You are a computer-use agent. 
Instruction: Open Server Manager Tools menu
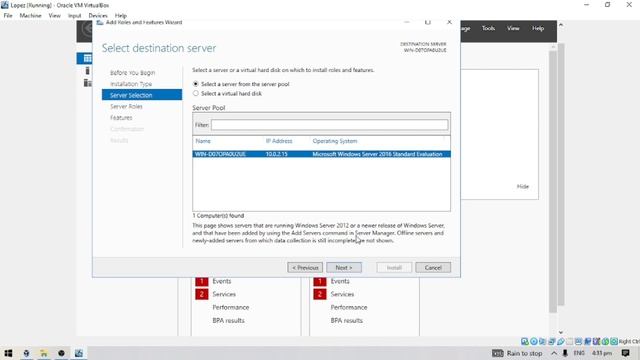[488, 28]
